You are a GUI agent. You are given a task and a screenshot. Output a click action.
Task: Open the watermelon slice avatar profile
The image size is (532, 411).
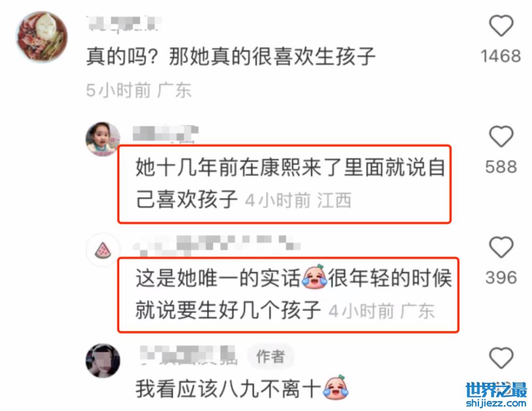click(103, 250)
